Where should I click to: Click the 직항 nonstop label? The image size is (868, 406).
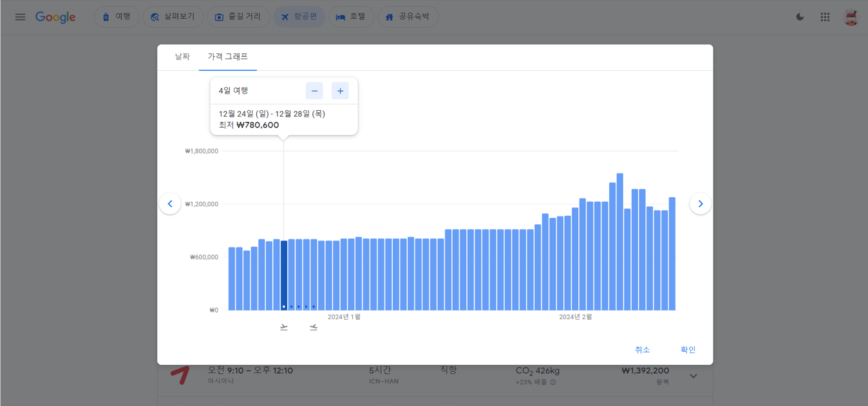point(448,370)
